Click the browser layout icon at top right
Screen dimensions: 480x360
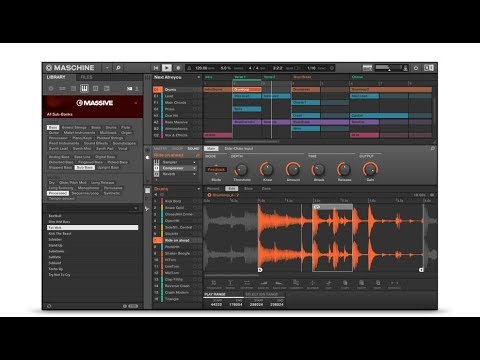click(429, 68)
